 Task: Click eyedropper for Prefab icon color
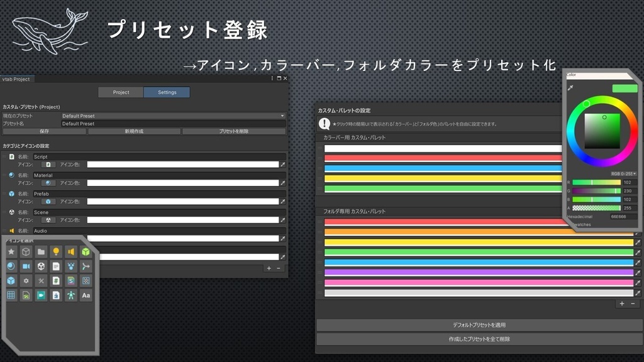[282, 202]
